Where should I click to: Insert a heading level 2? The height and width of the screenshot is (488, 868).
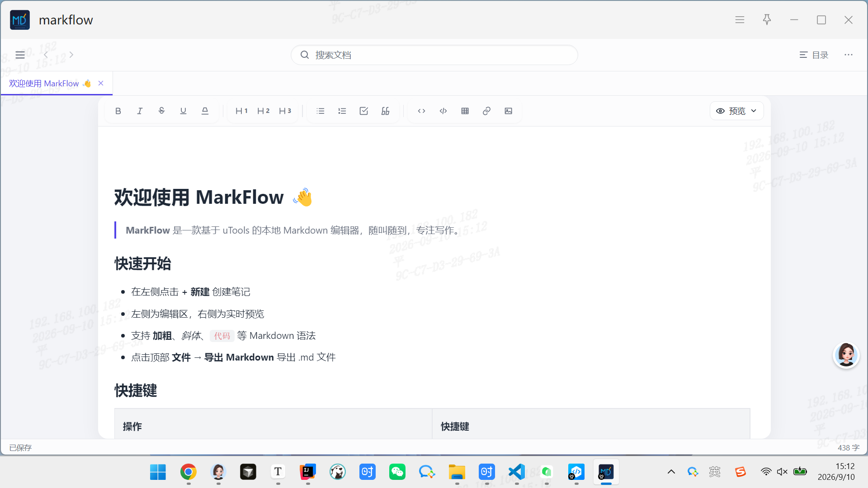[263, 111]
